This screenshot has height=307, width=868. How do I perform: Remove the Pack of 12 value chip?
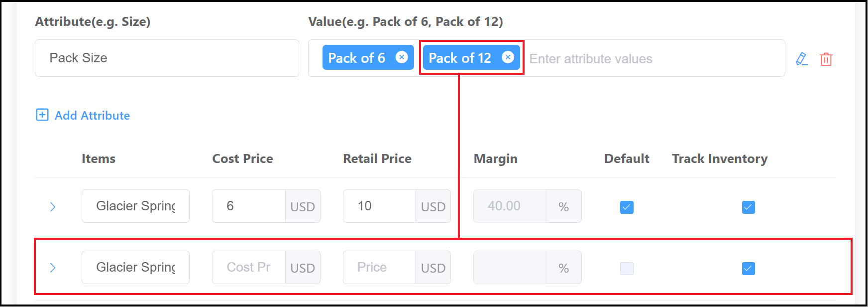508,57
